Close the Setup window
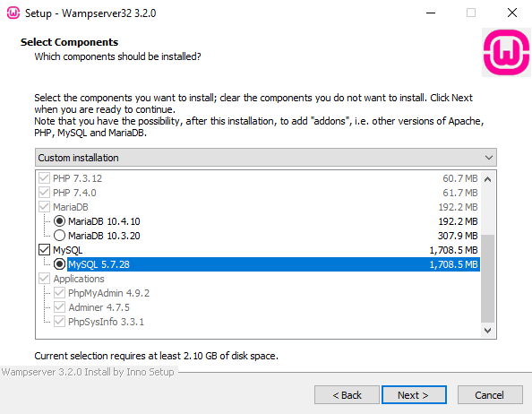The image size is (532, 414). (x=512, y=13)
